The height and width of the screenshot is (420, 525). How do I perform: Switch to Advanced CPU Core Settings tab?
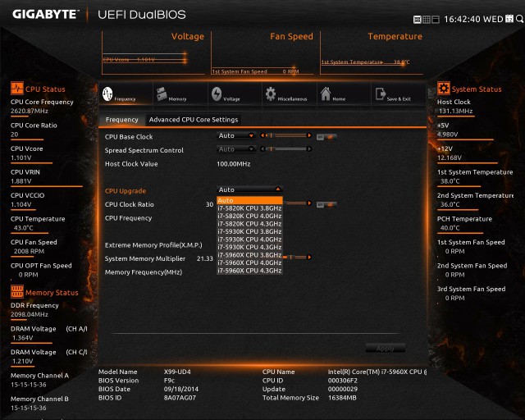click(x=194, y=120)
